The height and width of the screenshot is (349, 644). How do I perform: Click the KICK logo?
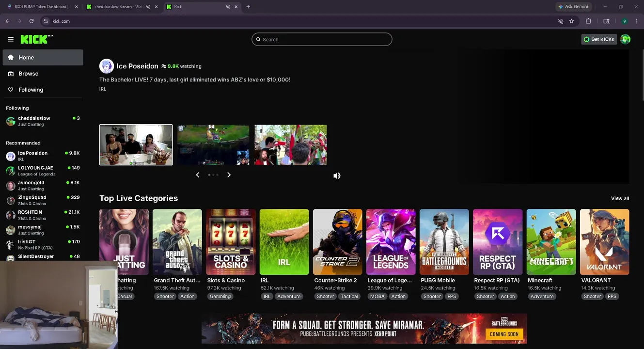click(36, 39)
